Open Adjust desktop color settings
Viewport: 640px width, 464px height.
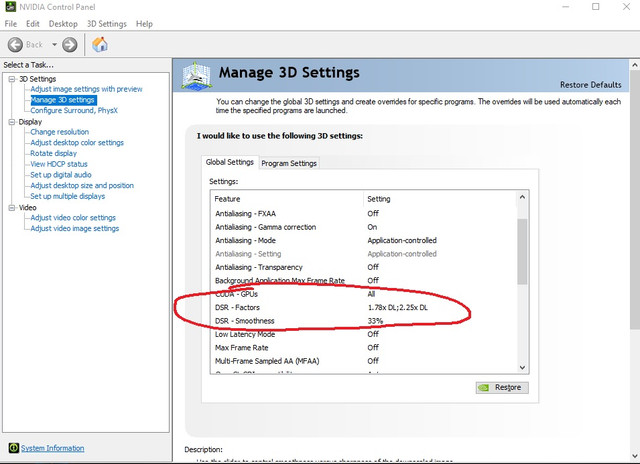click(77, 142)
